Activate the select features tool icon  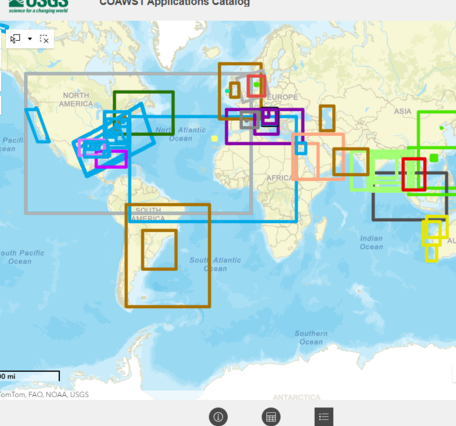[15, 39]
